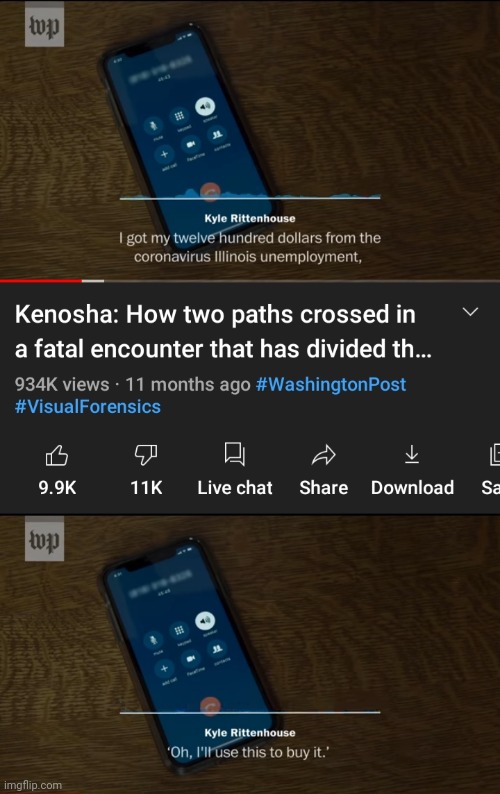
Task: Open the Live chat icon
Action: tap(235, 454)
